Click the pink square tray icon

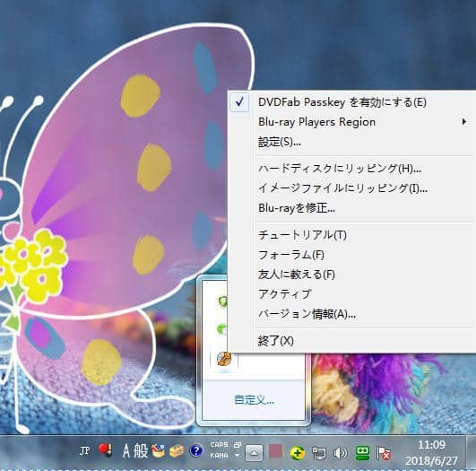[x=275, y=452]
